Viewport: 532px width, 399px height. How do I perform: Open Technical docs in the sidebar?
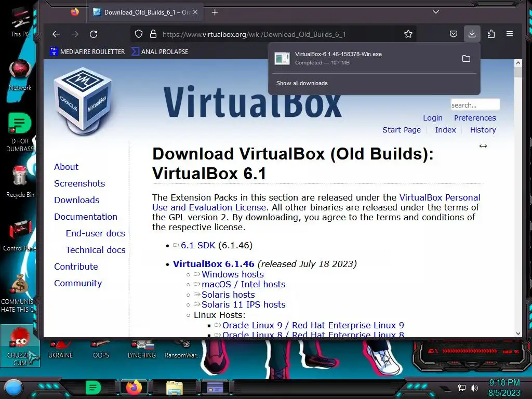pyautogui.click(x=96, y=250)
